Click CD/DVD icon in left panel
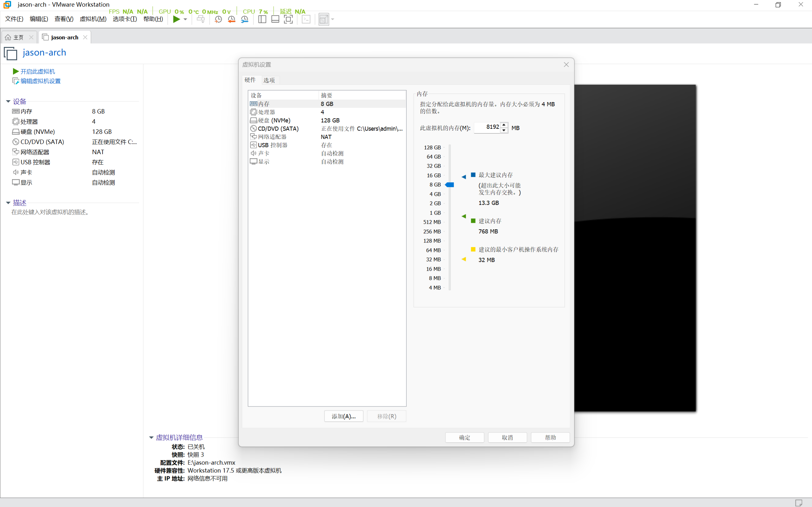Viewport: 812px width, 507px height. pos(16,142)
